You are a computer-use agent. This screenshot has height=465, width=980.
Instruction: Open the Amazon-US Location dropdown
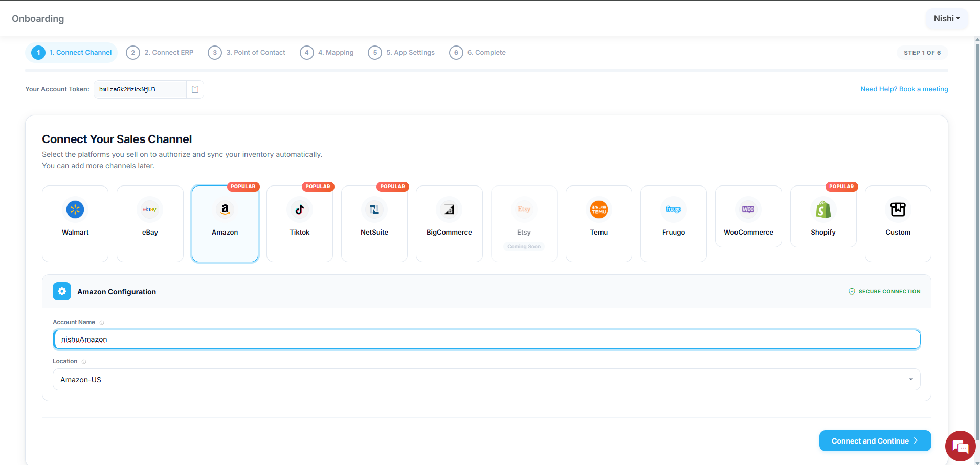point(486,379)
